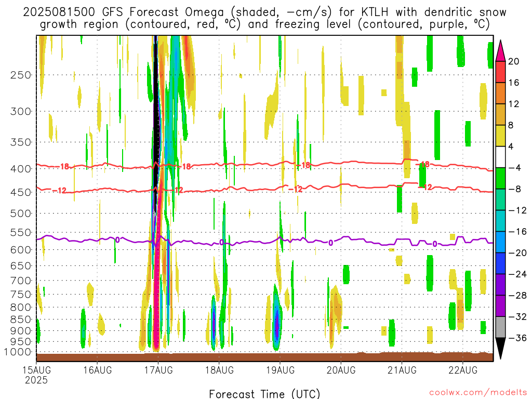The height and width of the screenshot is (399, 532).
Task: Click the 15AUG date label
Action: click(x=36, y=369)
